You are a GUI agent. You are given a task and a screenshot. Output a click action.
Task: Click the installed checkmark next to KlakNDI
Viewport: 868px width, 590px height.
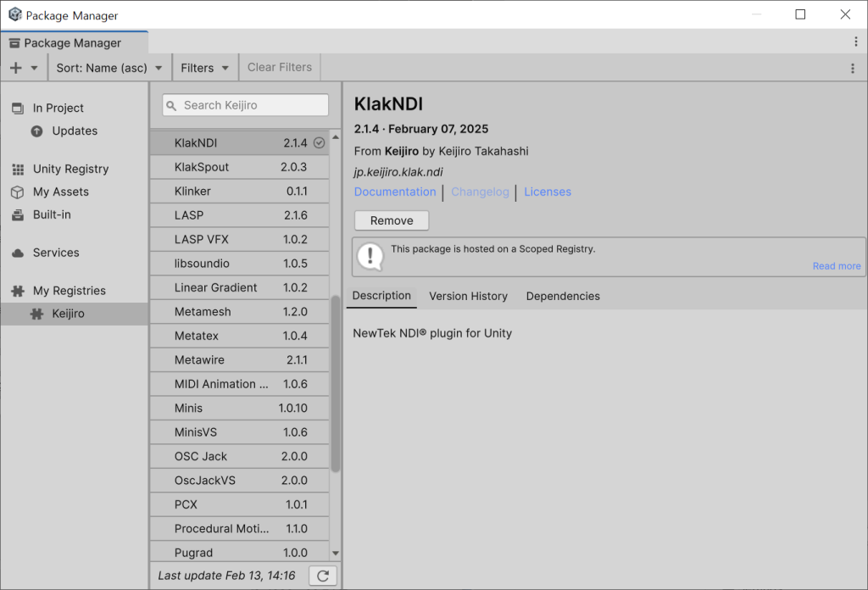(x=318, y=142)
